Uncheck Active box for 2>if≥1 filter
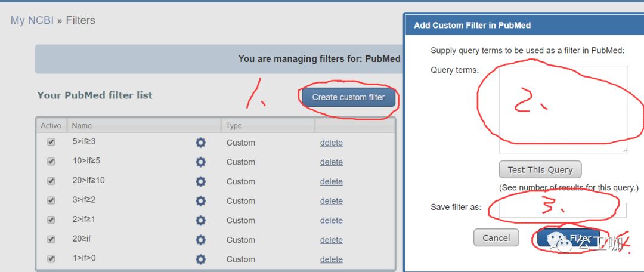Viewport: 644px width, 272px height. click(51, 220)
